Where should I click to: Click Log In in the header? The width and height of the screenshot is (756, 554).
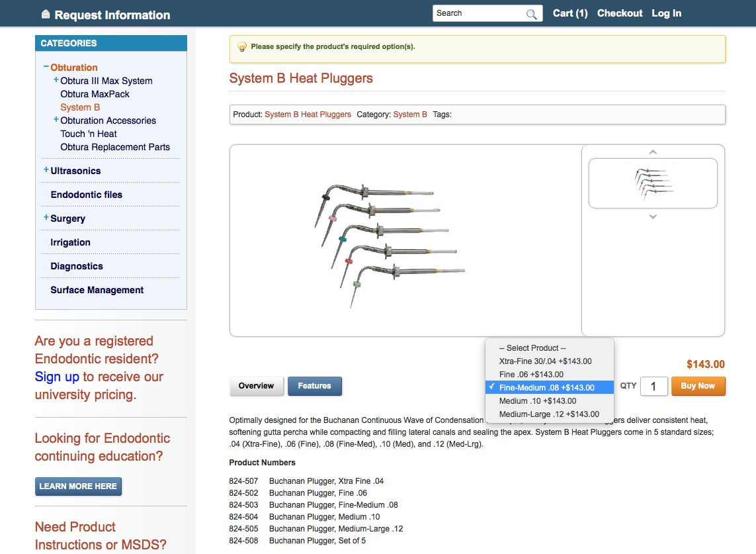[x=666, y=13]
